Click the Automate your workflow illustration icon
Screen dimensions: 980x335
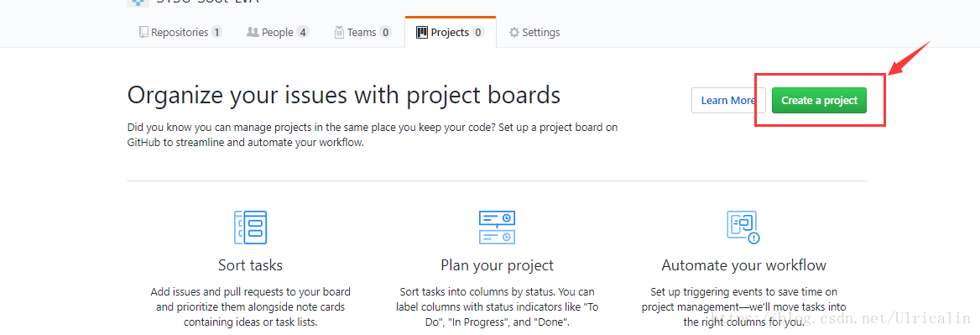pyautogui.click(x=743, y=227)
